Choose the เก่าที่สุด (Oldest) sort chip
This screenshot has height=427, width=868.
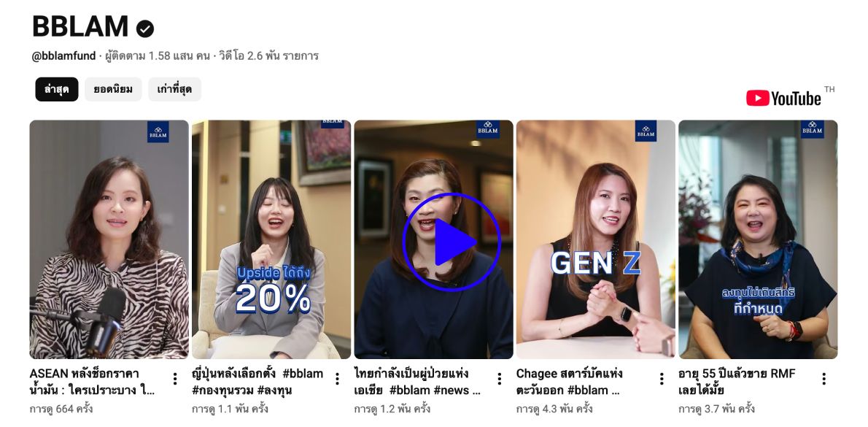point(174,89)
